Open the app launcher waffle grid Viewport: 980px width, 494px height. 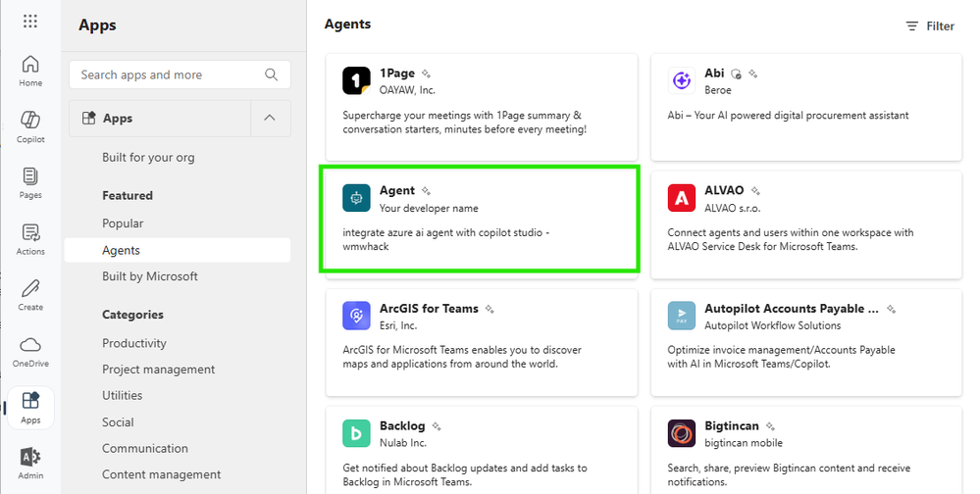(30, 22)
